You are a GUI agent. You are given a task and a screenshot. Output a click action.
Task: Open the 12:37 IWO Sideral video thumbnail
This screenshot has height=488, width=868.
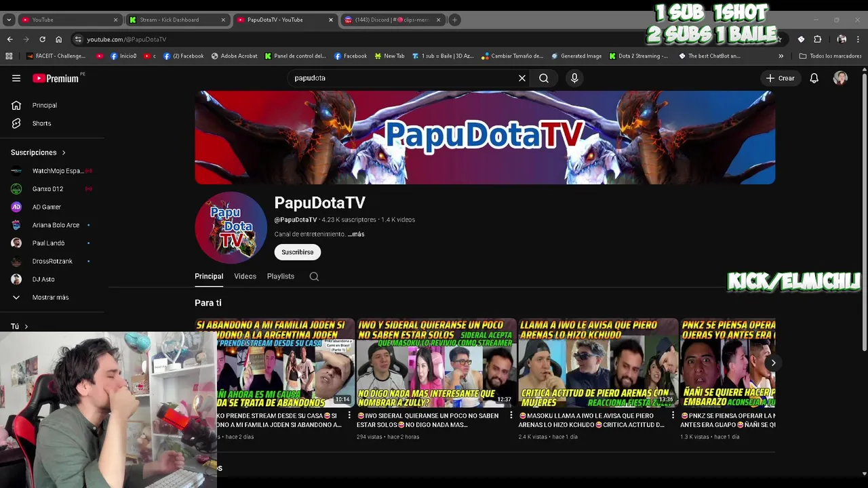point(435,363)
